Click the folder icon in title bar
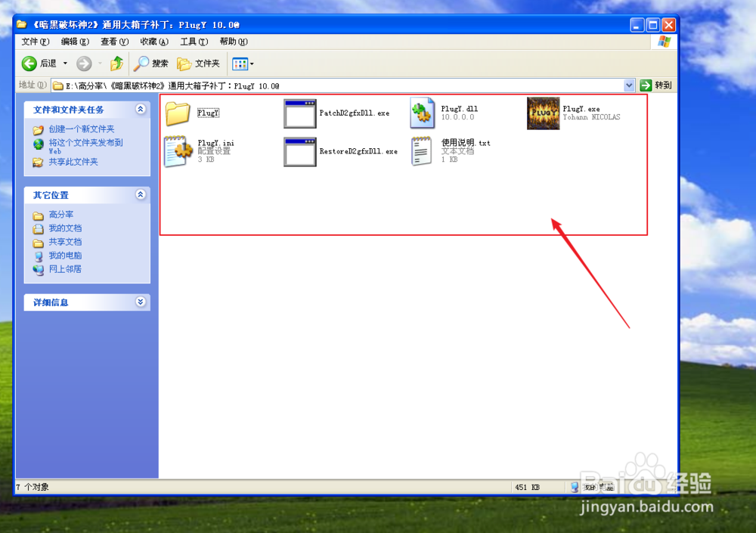The image size is (756, 533). click(21, 24)
